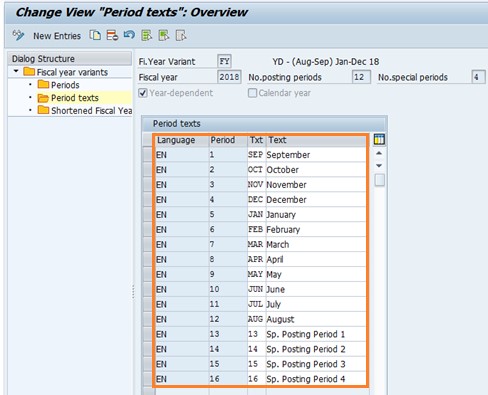The image size is (488, 395).
Task: Click the Shortened Fiscal Year folder icon
Action: click(43, 110)
